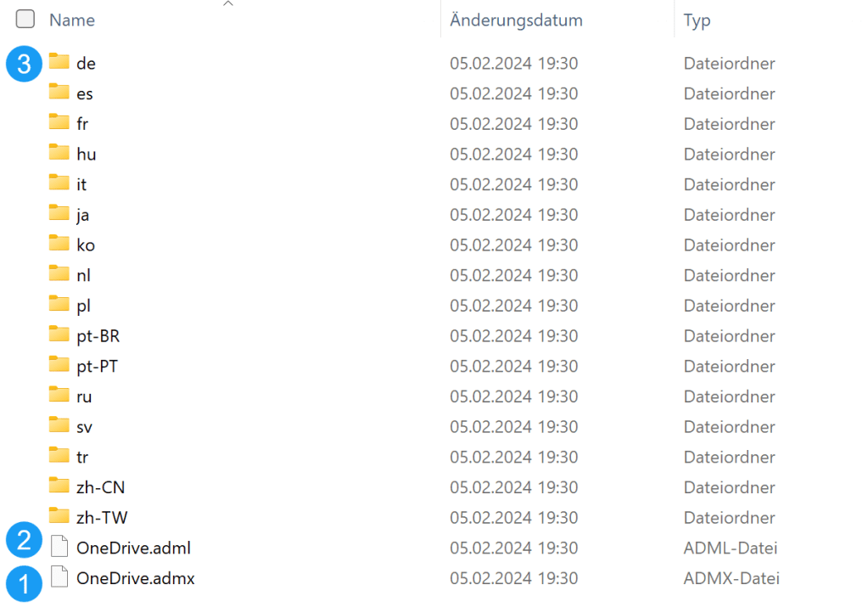Select the 'hu' folder name

(86, 154)
